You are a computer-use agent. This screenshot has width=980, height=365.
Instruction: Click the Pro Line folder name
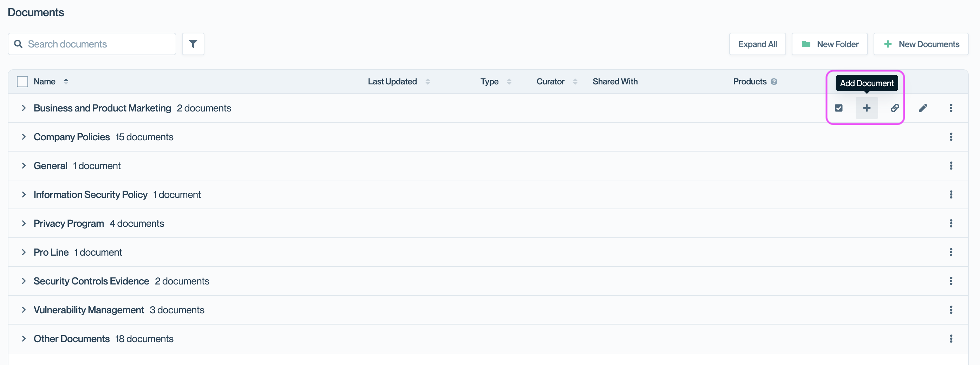click(51, 252)
